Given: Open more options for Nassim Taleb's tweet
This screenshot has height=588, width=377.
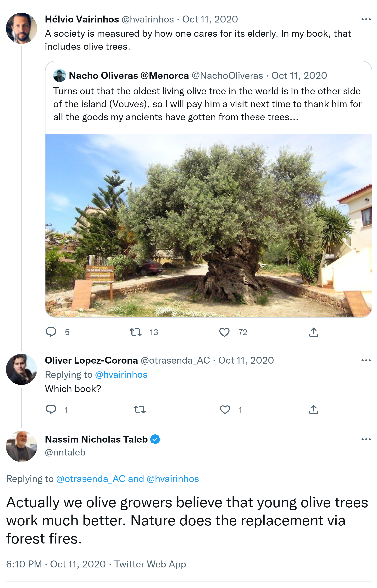Looking at the screenshot, I should [366, 439].
